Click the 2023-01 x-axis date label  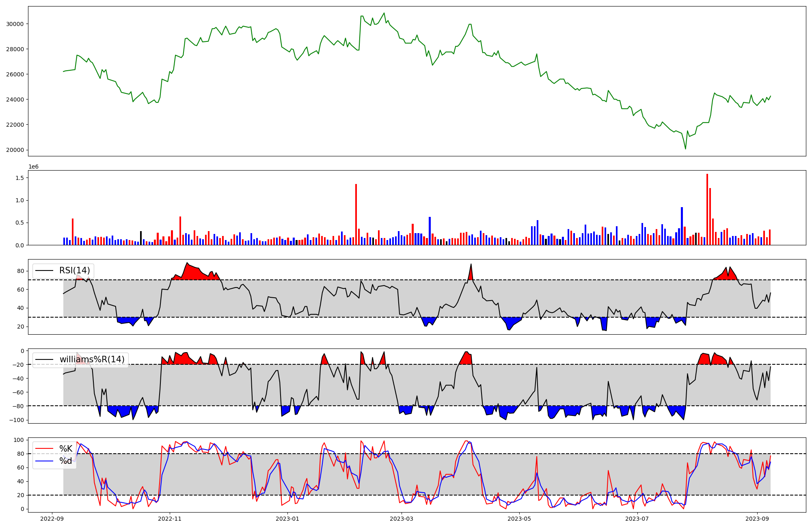[287, 519]
